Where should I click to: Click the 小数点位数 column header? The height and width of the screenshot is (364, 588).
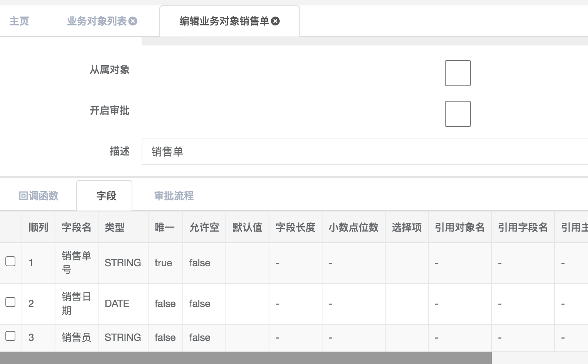pos(354,227)
